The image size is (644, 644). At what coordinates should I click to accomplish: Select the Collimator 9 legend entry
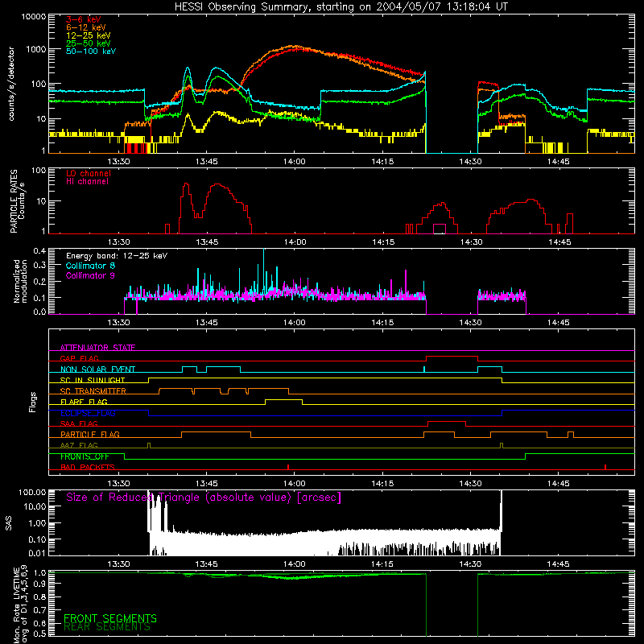point(90,275)
